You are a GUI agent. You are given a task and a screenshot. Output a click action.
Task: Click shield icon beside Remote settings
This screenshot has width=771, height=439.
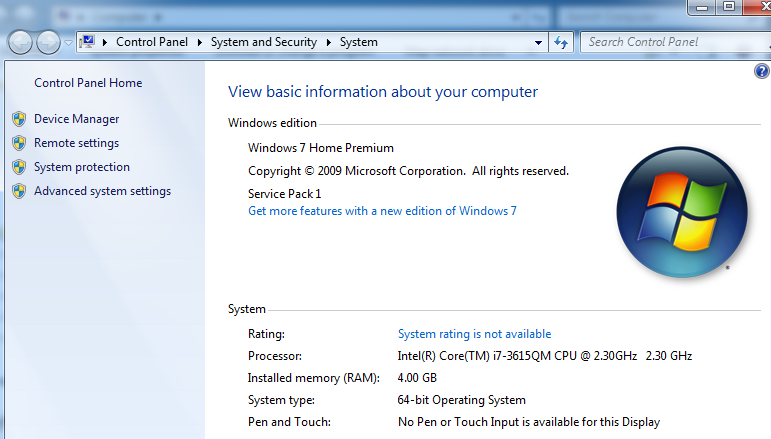click(19, 143)
